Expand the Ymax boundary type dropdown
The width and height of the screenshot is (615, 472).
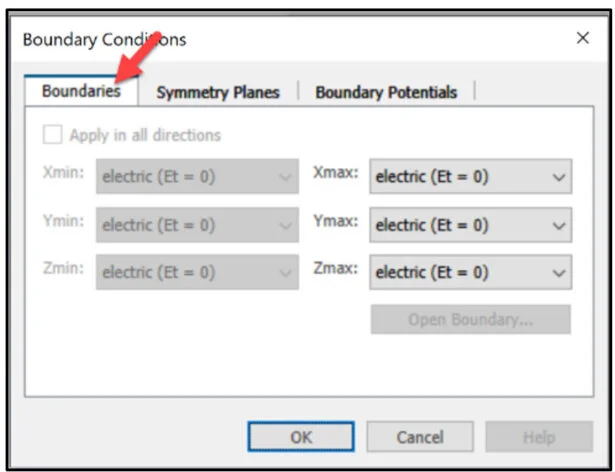point(470,225)
